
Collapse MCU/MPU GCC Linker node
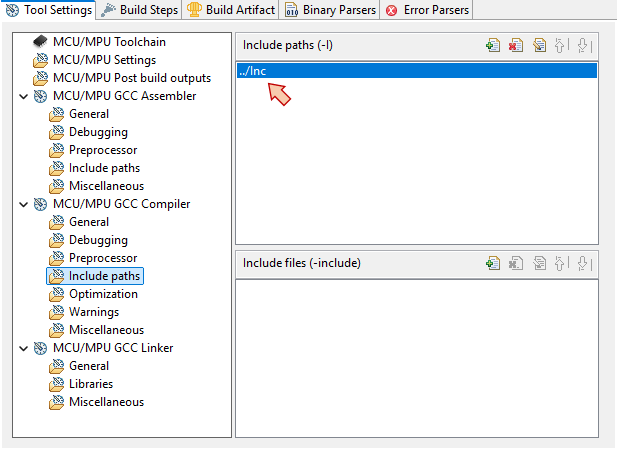[x=23, y=348]
